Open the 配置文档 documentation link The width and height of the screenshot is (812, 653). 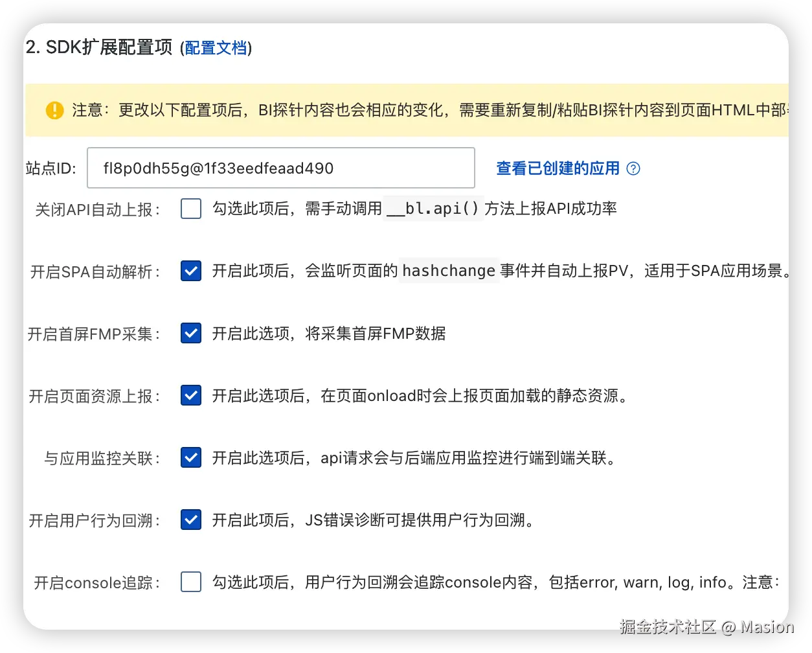[x=215, y=48]
